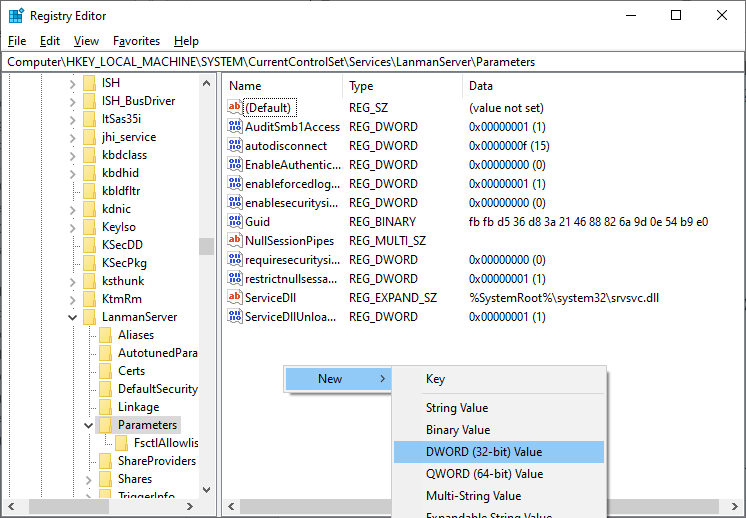Expand the kbdclass tree node
The image size is (746, 518).
(73, 155)
